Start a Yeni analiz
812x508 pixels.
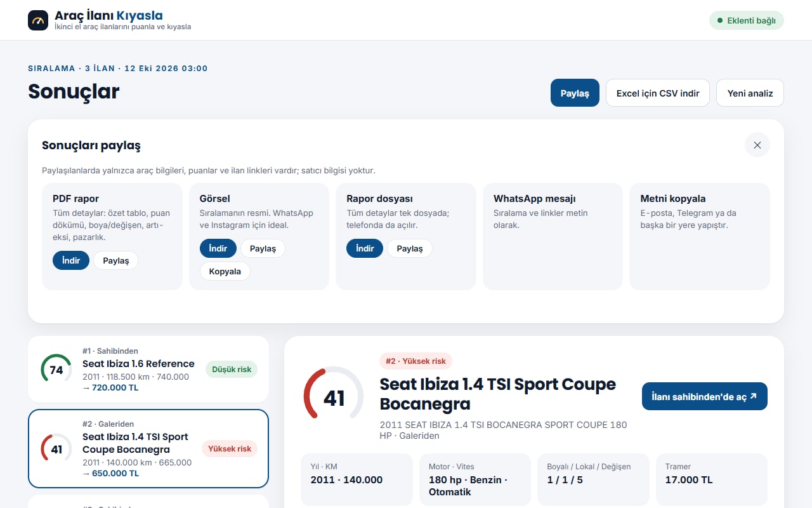[x=750, y=93]
